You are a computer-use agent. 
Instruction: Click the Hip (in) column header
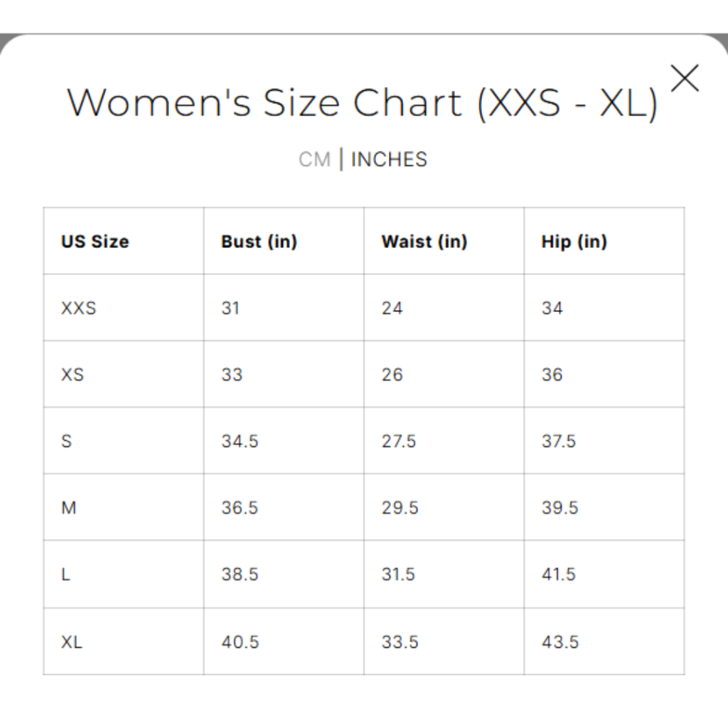pos(574,242)
